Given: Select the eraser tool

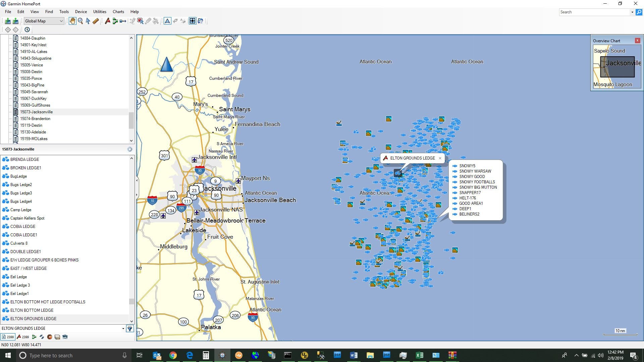Looking at the screenshot, I should point(148,21).
